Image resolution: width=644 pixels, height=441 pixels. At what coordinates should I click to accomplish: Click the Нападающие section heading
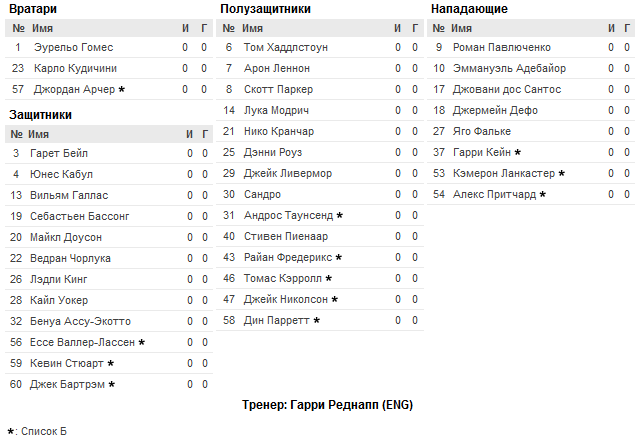pos(469,9)
